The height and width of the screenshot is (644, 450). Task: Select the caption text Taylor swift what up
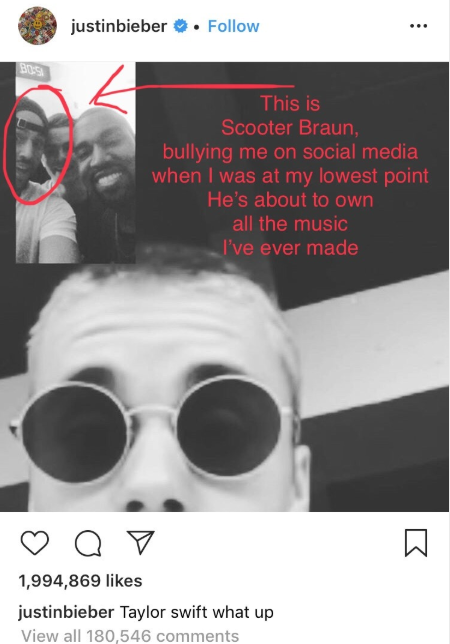(x=197, y=612)
